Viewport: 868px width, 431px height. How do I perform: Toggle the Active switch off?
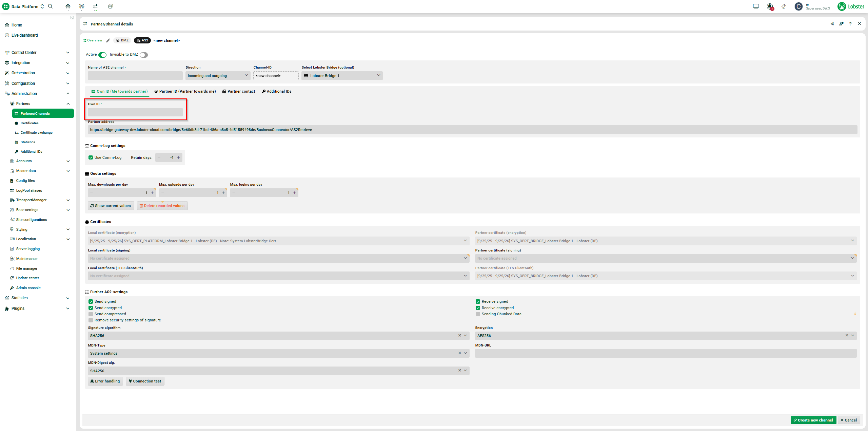pyautogui.click(x=102, y=55)
